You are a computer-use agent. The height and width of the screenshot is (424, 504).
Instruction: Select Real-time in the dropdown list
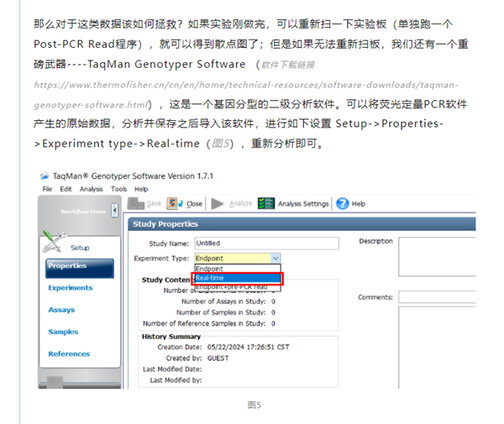pyautogui.click(x=239, y=278)
